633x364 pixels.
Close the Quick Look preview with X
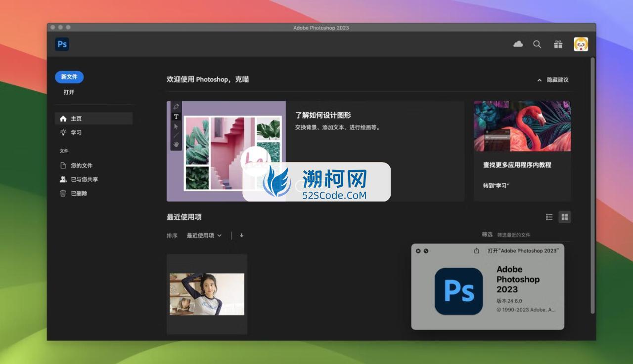click(418, 251)
